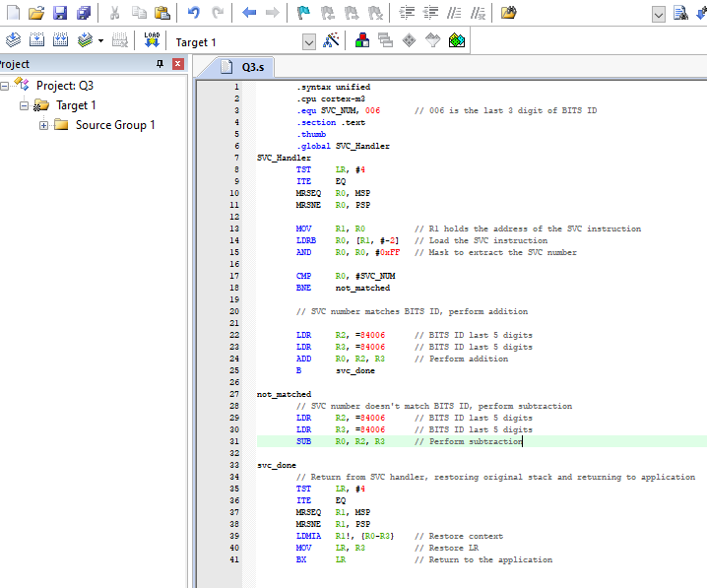Image resolution: width=707 pixels, height=588 pixels.
Task: Collapse the Project: Q3 root node
Action: click(x=5, y=86)
